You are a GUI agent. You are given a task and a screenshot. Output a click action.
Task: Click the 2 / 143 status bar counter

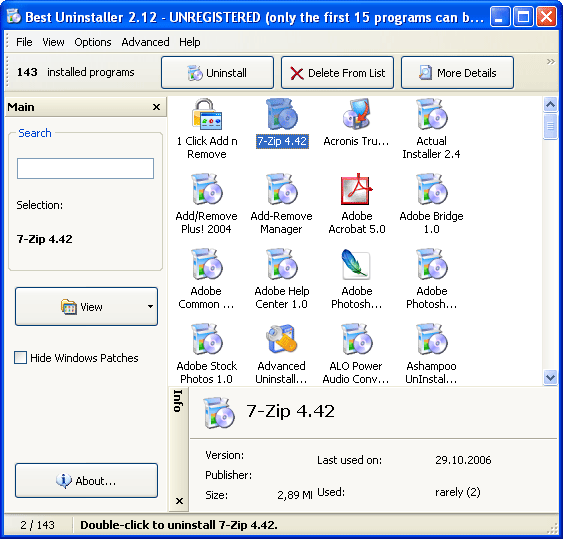coord(37,525)
